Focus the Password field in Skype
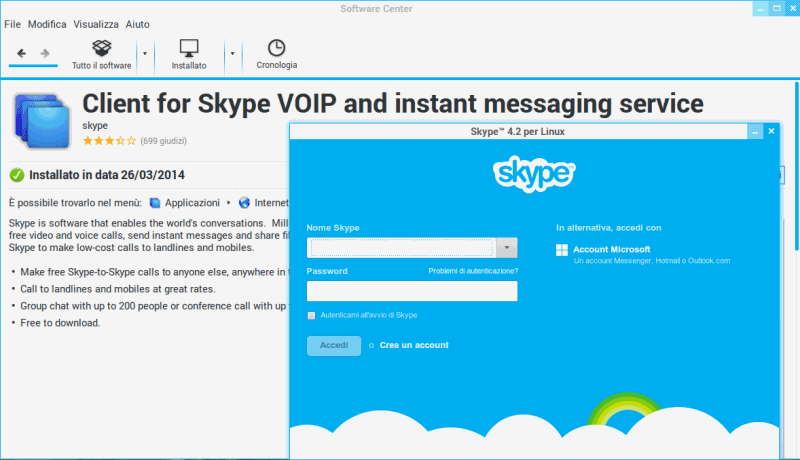The image size is (800, 460). pyautogui.click(x=412, y=291)
